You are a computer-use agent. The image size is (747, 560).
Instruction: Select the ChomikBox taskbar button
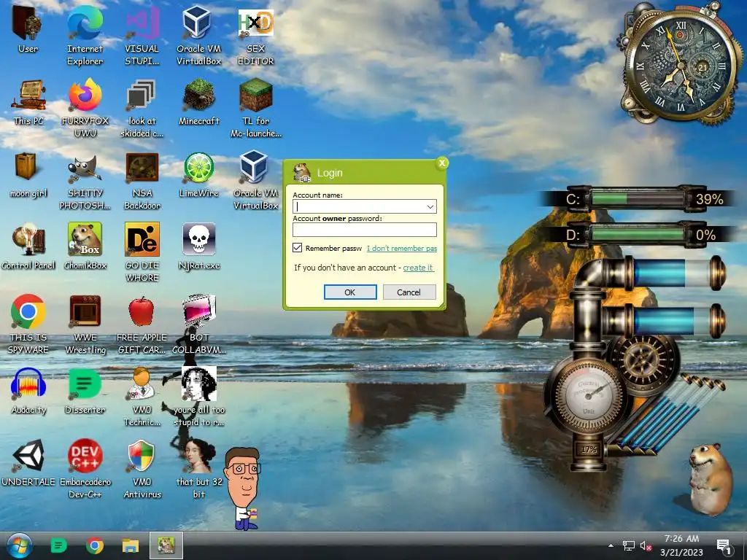point(166,545)
